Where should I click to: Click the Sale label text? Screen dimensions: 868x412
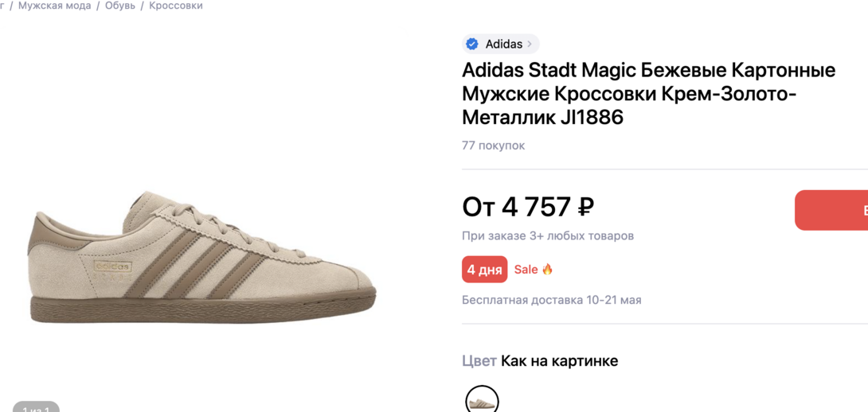pos(526,270)
